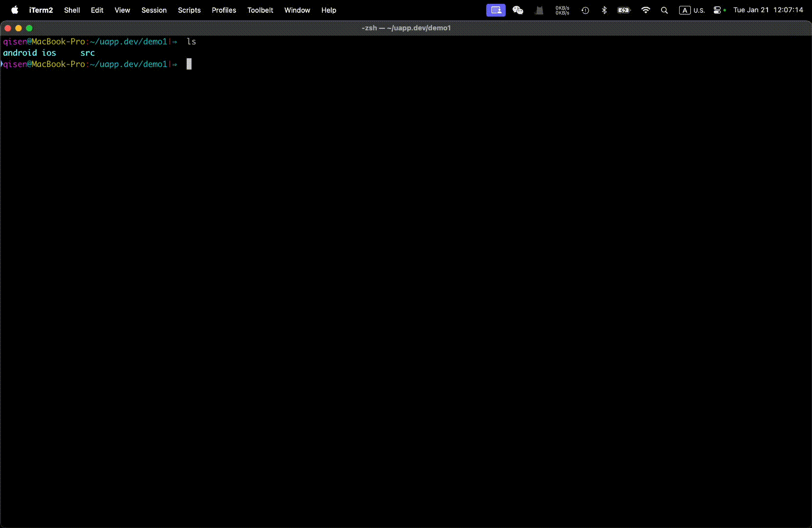812x528 pixels.
Task: Show battery status menu
Action: tap(624, 10)
